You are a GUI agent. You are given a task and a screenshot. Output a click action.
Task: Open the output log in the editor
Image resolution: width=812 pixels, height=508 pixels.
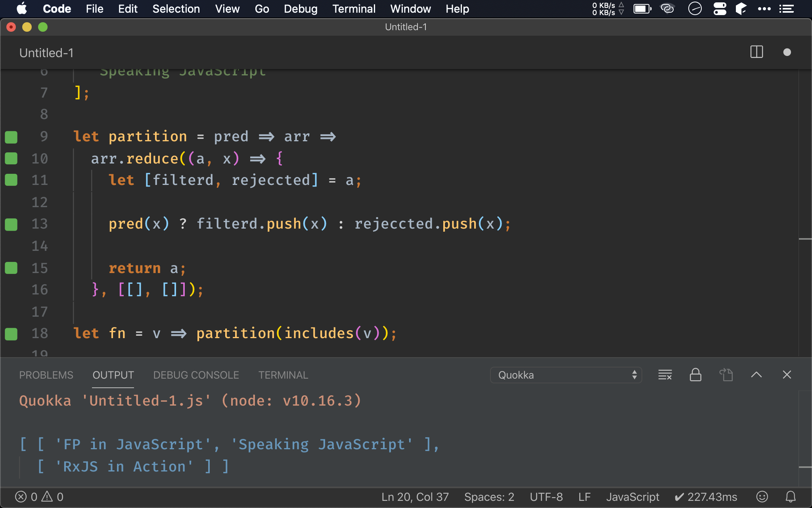tap(726, 375)
